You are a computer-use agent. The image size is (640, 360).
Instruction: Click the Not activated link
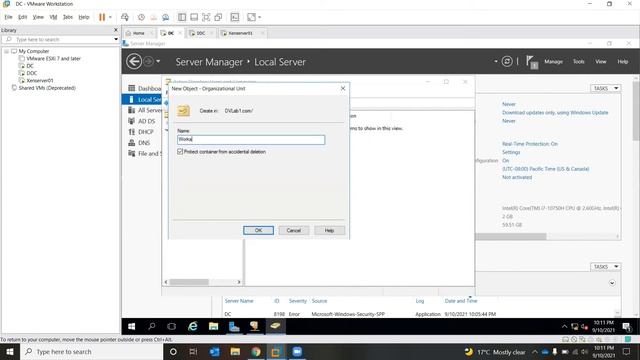click(517, 177)
